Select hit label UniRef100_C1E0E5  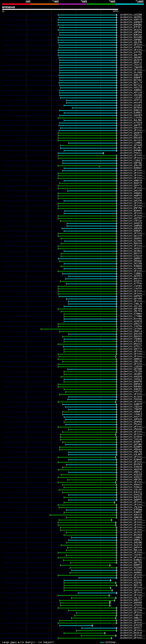point(131,98)
